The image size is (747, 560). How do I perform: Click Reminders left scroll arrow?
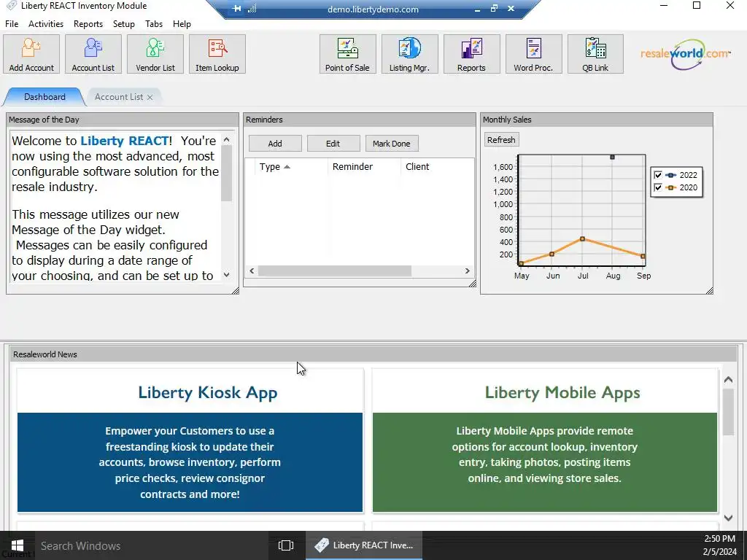pos(252,271)
